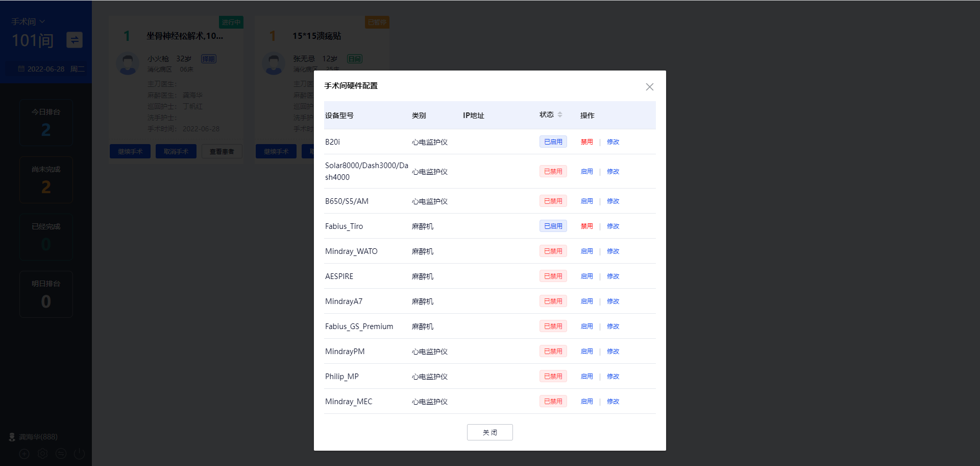Click the 关闭 button in the dialog
The image size is (980, 466).
(489, 432)
